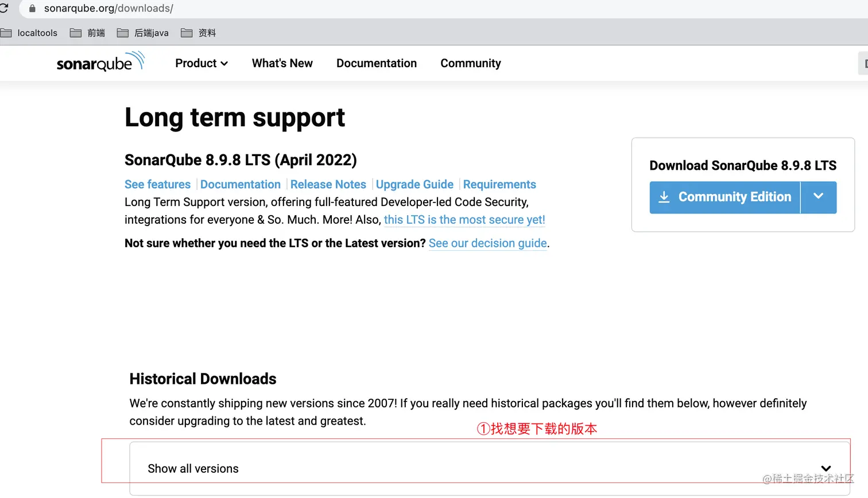The image size is (868, 498).
Task: Open the 资料 bookmark folder
Action: pyautogui.click(x=198, y=33)
